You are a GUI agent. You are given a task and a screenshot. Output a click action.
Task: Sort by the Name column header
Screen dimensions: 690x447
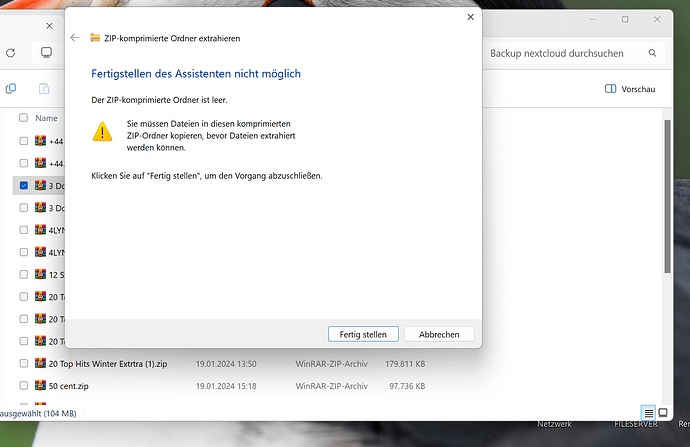(46, 118)
